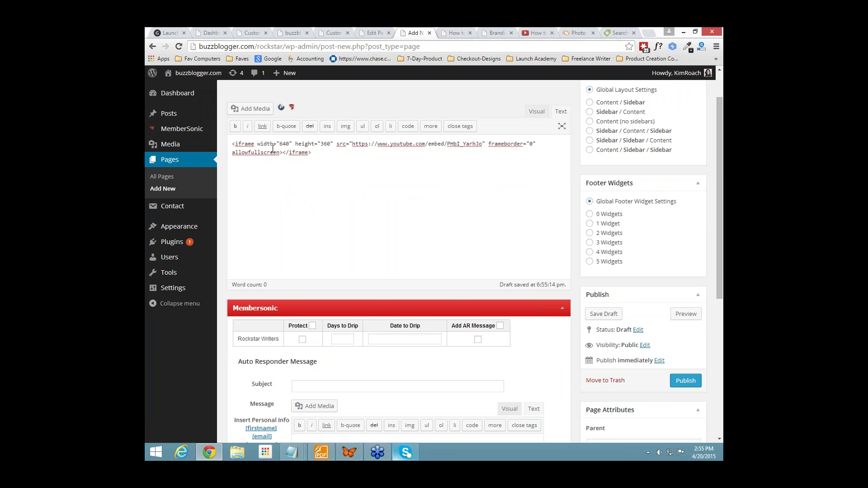Image resolution: width=868 pixels, height=488 pixels.
Task: Select Content (no sidebars) layout
Action: point(589,121)
